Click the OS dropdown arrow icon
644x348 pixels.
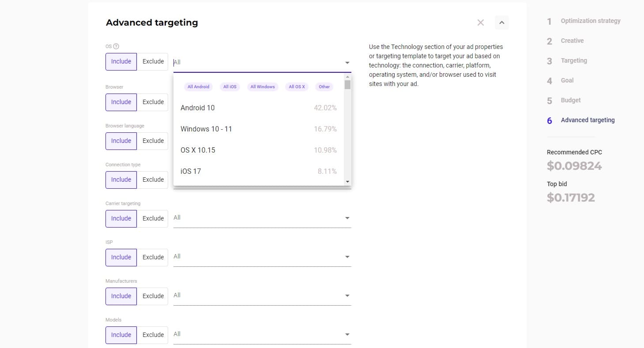click(347, 63)
